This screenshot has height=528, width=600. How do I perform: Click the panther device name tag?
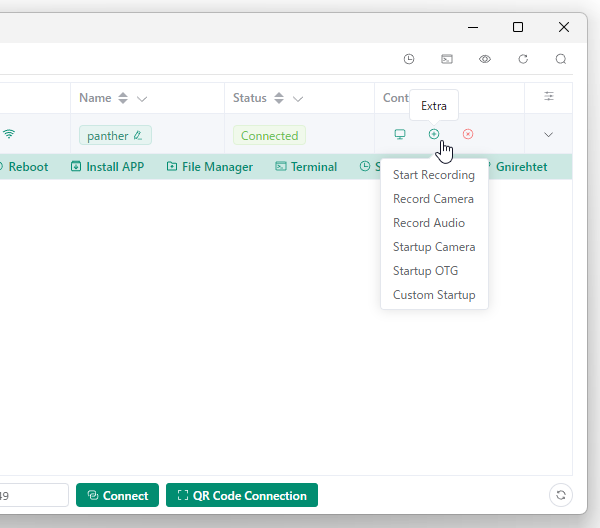pyautogui.click(x=115, y=135)
